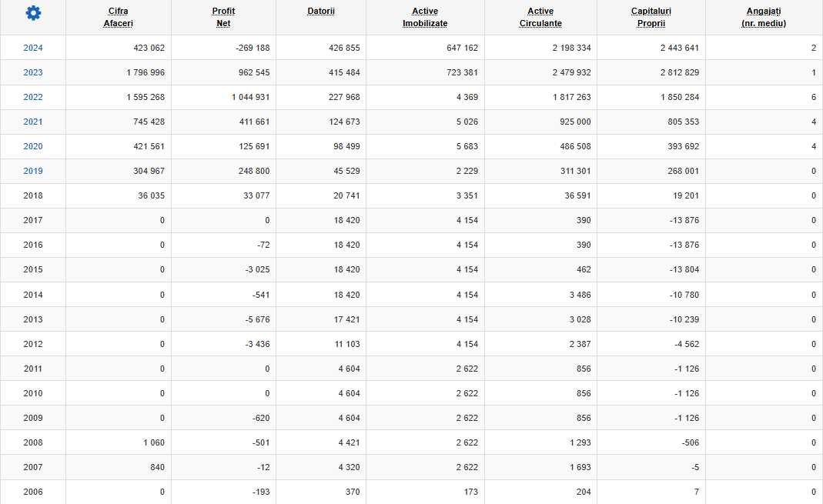Click the Active Imobilizate column header
Screen dimensions: 823x504
425,17
